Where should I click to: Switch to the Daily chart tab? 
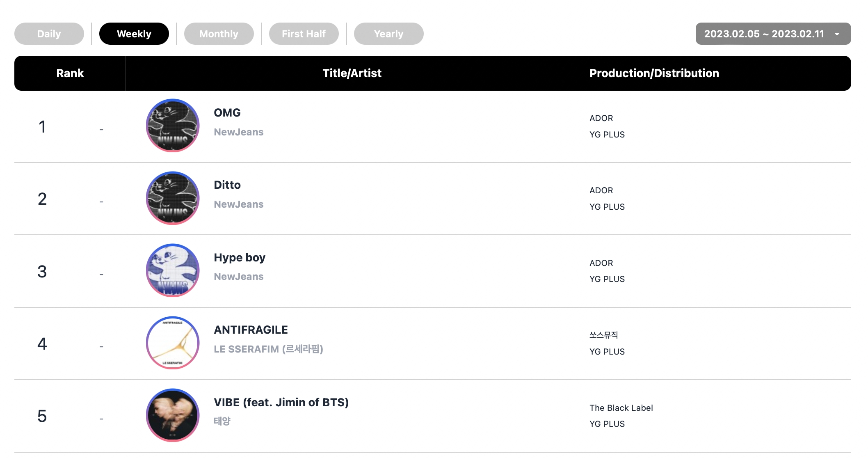click(49, 34)
